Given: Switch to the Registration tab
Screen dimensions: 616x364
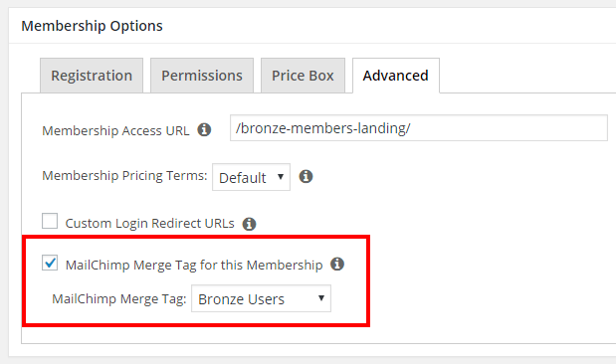Looking at the screenshot, I should [92, 76].
